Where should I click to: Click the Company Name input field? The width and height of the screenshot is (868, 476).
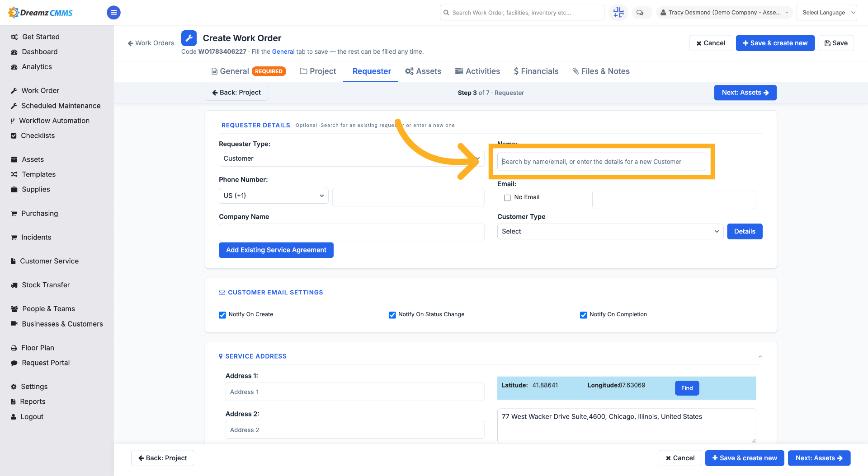click(x=351, y=233)
